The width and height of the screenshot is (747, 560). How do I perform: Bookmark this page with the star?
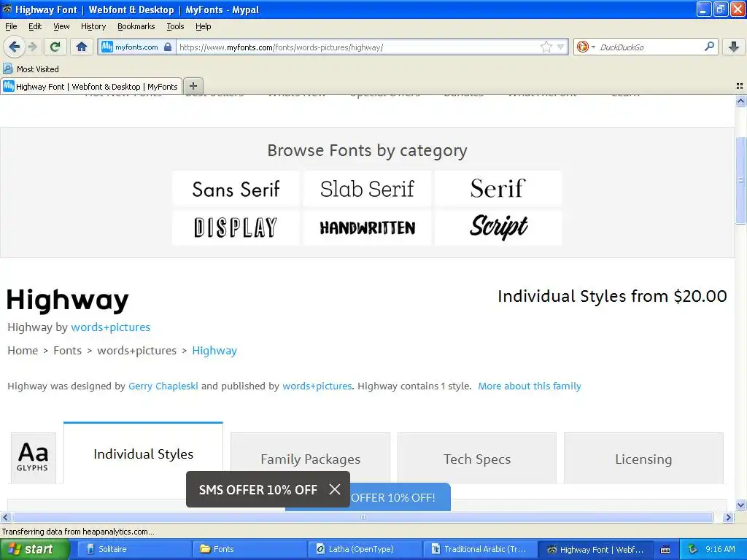click(546, 47)
